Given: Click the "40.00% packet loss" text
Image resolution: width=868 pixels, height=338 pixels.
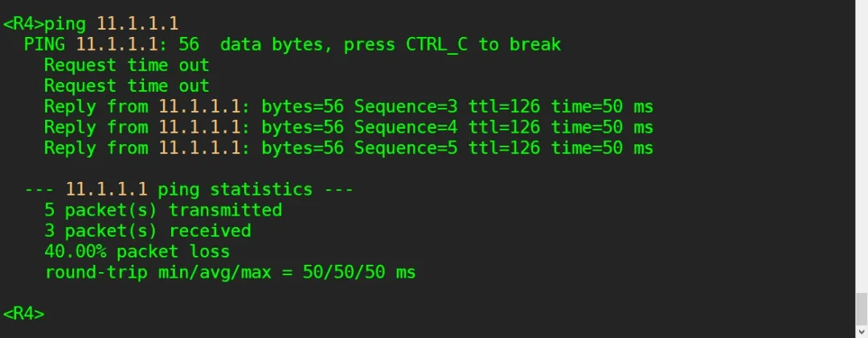Looking at the screenshot, I should pos(137,252).
